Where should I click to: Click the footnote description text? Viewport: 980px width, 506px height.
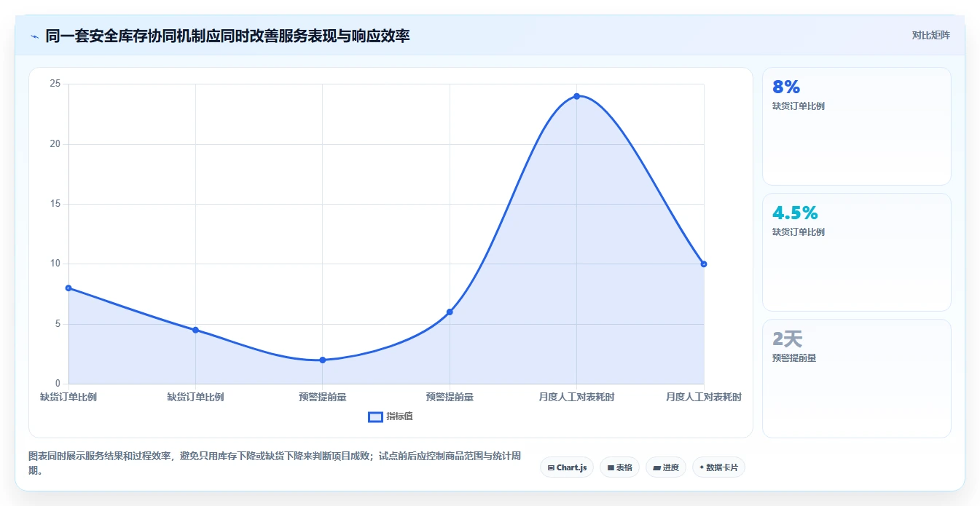[x=275, y=463]
